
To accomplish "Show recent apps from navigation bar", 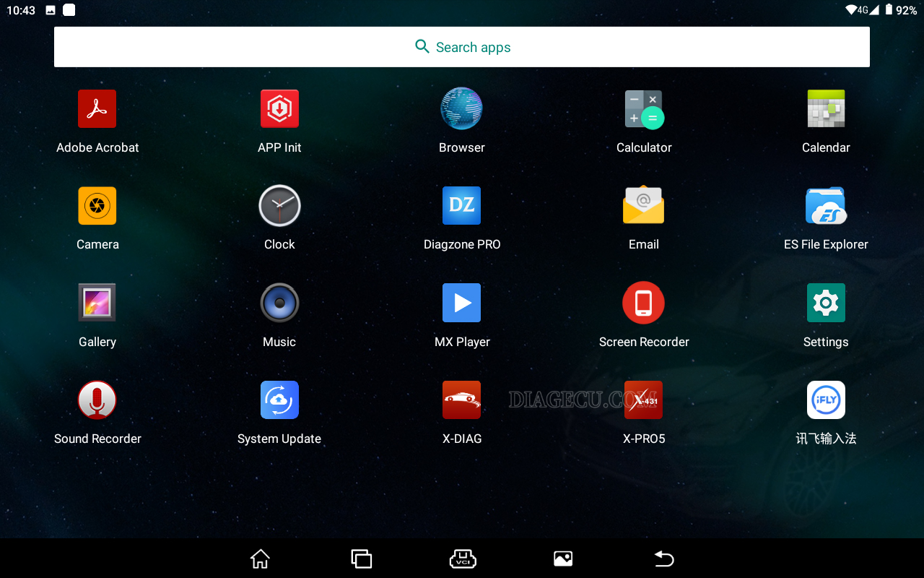I will tap(361, 558).
